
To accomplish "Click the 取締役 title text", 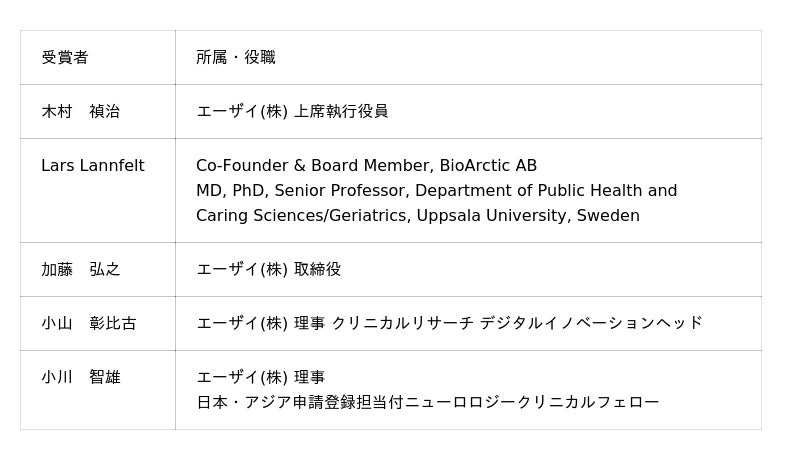I will tap(317, 270).
